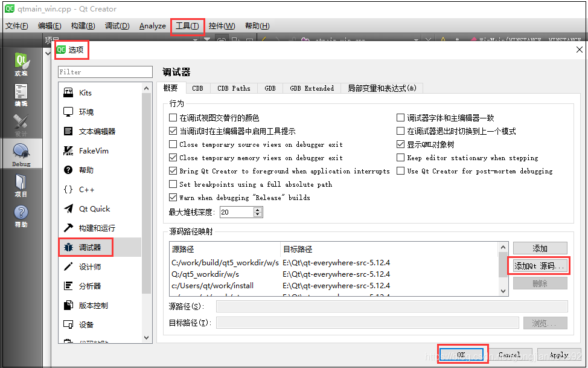This screenshot has width=588, height=368.
Task: Switch to Edit mode in Qt Creator sidebar
Action: (21, 95)
